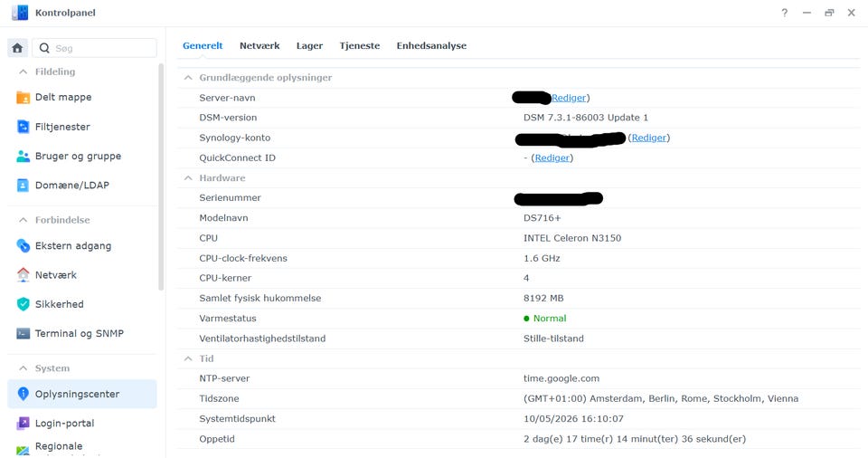Click the Ventilatorhastighedstilstand label
The width and height of the screenshot is (868, 458).
pos(262,339)
